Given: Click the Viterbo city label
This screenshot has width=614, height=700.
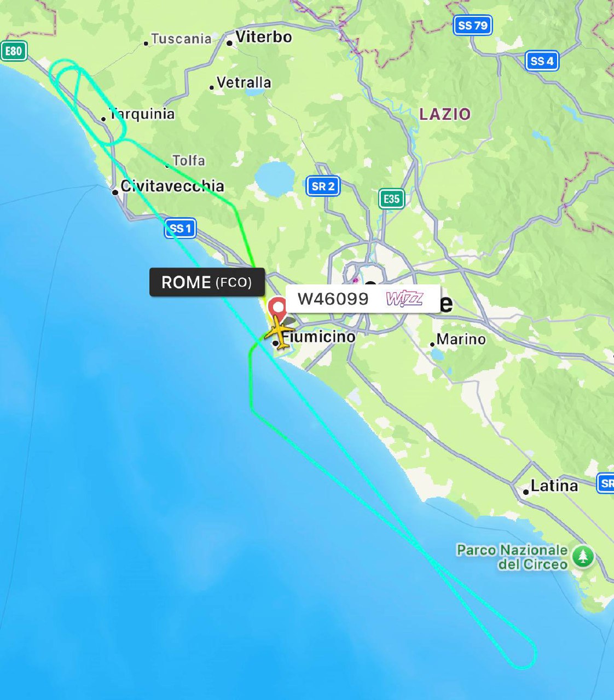Looking at the screenshot, I should point(264,37).
